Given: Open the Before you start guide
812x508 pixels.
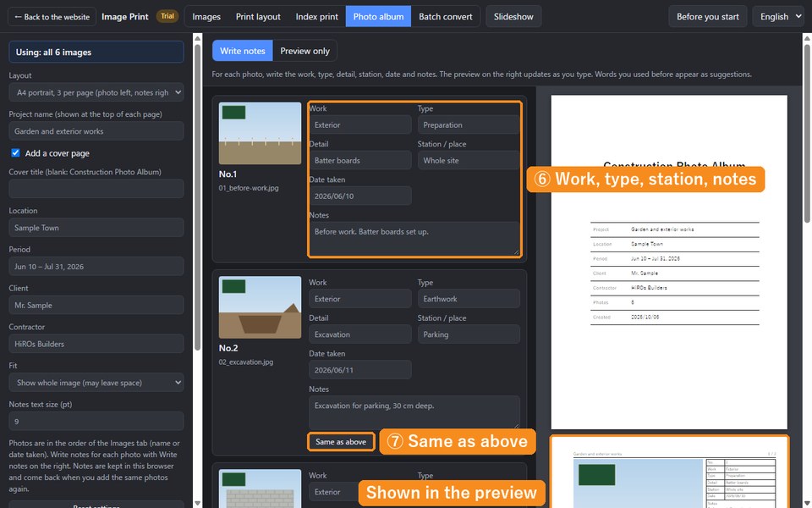Looking at the screenshot, I should [x=707, y=17].
